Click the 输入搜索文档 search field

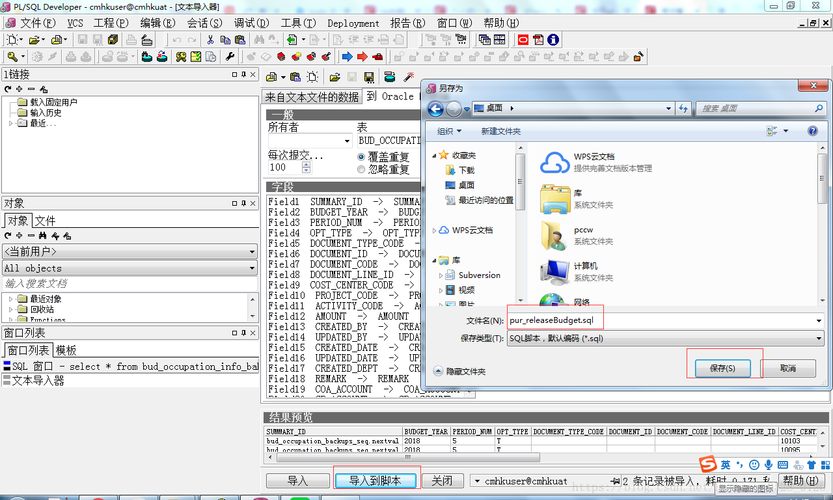tap(130, 283)
